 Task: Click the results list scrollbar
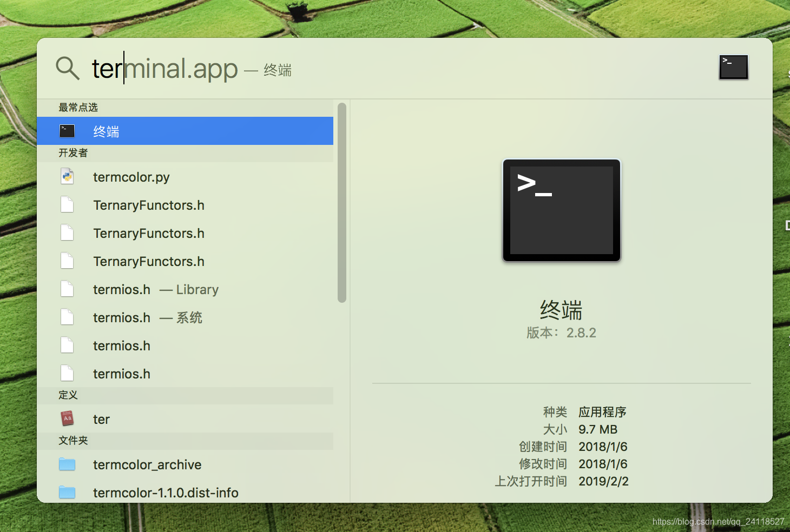coord(342,203)
